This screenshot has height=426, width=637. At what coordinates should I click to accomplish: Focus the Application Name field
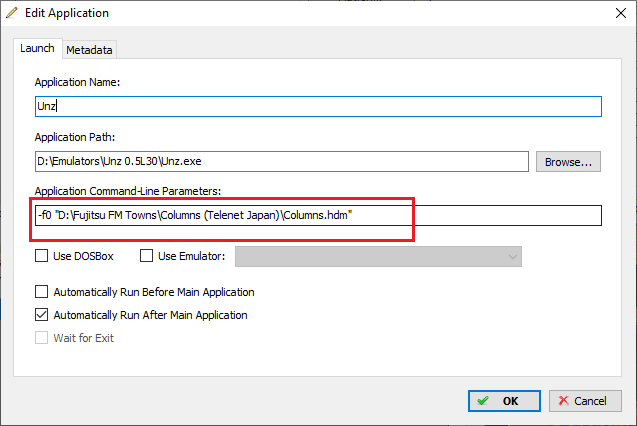318,106
